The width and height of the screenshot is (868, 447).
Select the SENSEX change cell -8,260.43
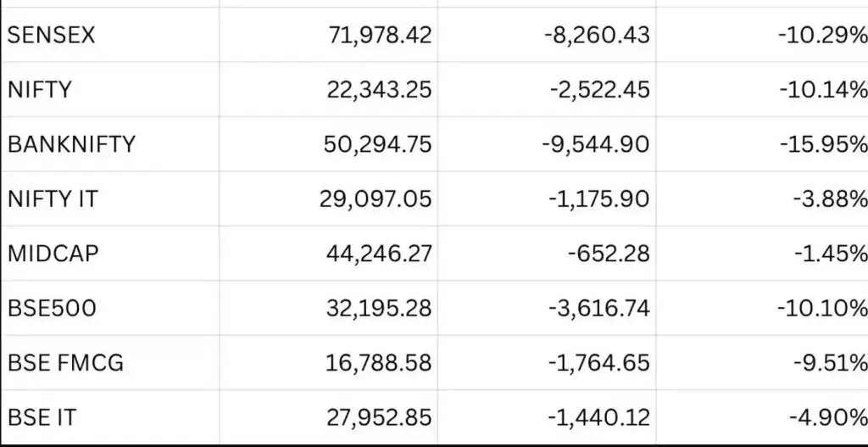point(596,36)
